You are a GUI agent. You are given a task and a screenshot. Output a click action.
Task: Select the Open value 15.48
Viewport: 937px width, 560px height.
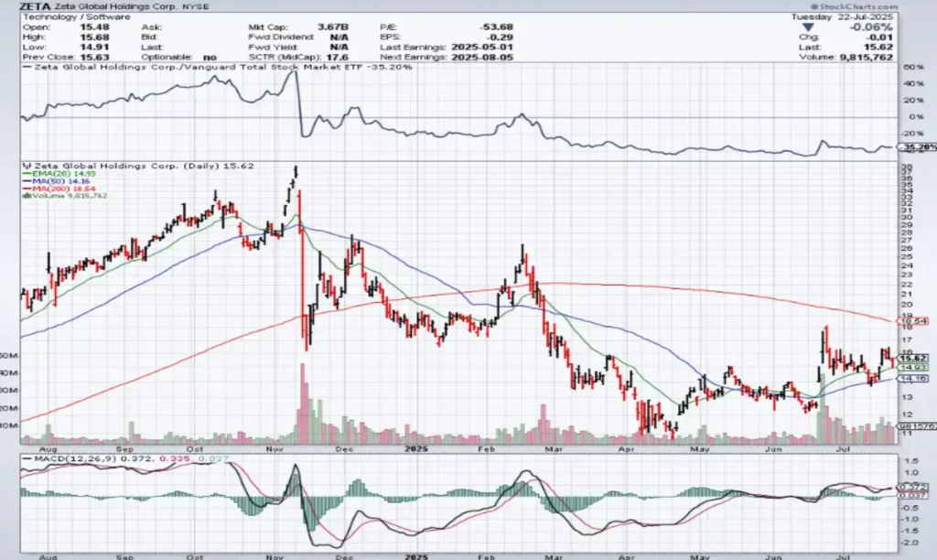click(x=94, y=27)
